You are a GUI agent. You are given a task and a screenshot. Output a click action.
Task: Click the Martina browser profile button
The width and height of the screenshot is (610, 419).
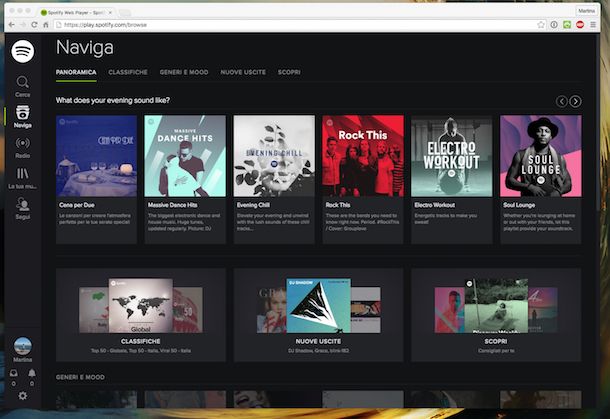coord(586,11)
